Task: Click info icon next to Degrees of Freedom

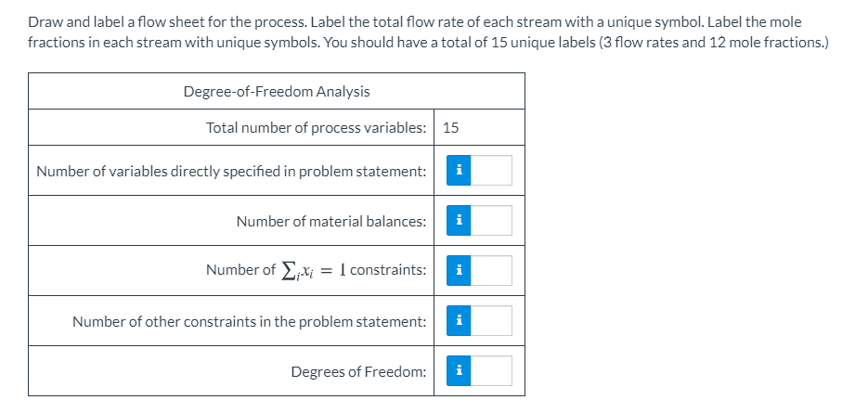Action: point(458,371)
